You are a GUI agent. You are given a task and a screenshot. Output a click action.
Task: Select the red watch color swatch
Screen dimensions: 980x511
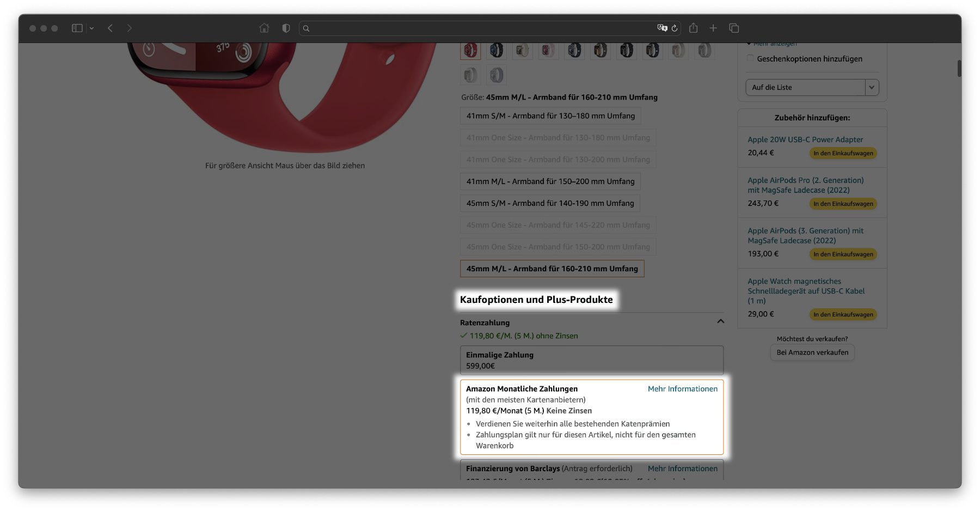coord(470,51)
